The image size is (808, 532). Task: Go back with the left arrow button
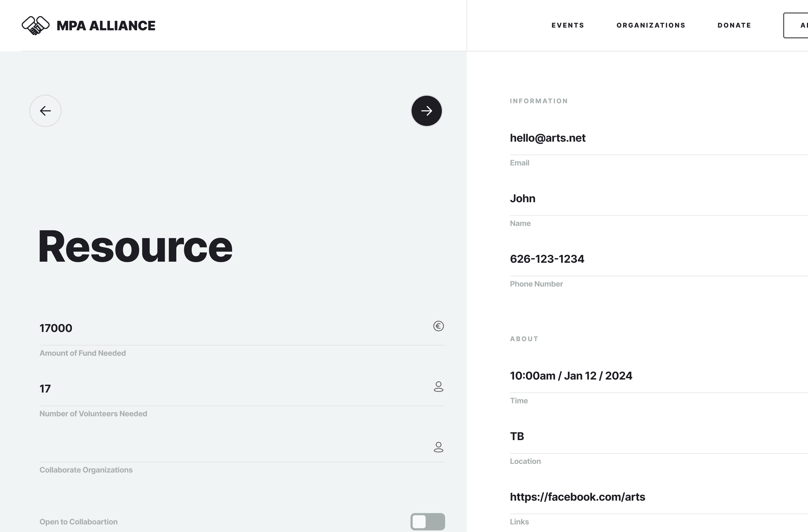tap(45, 111)
